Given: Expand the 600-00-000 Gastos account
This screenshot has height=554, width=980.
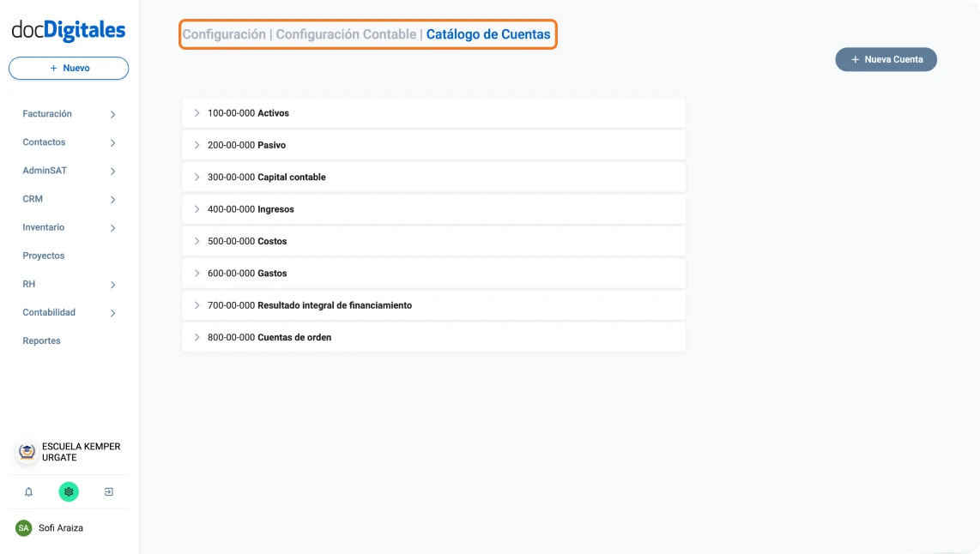Looking at the screenshot, I should coord(198,273).
